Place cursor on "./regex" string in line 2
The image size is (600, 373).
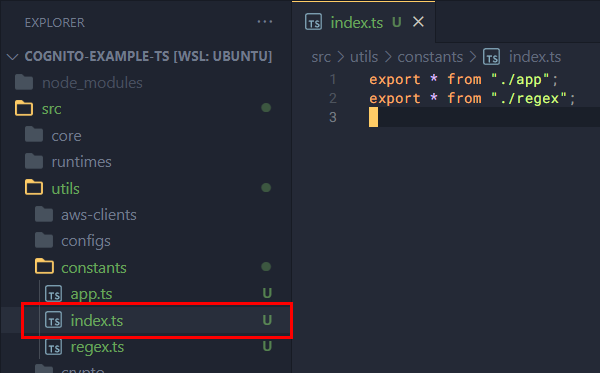click(x=529, y=98)
